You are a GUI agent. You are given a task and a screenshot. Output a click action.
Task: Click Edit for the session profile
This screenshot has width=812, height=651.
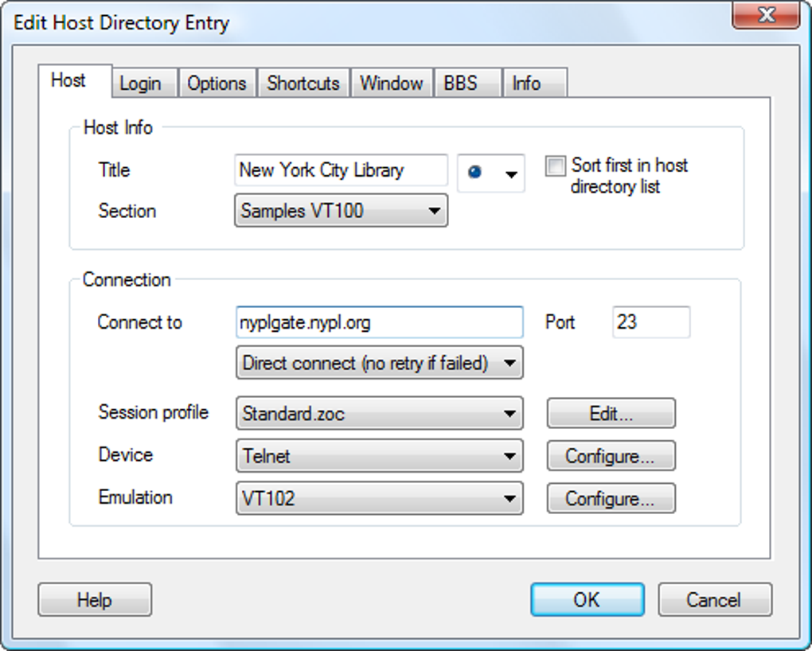point(611,414)
